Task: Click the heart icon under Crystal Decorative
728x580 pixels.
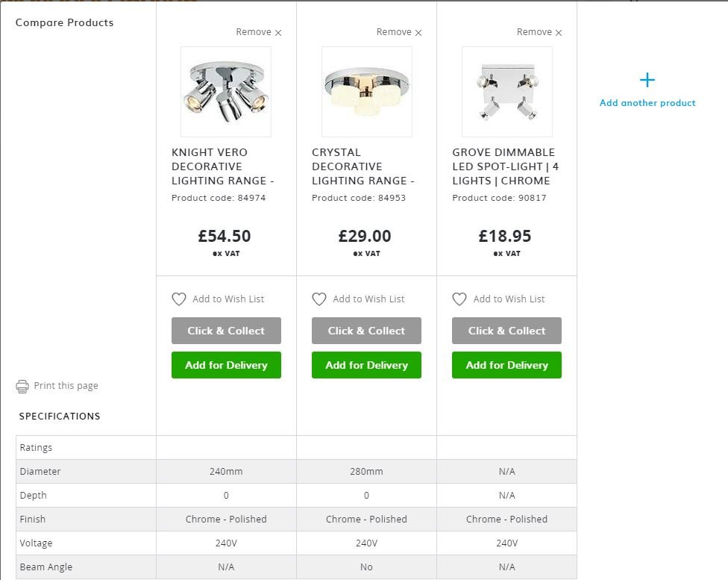Action: (x=319, y=299)
